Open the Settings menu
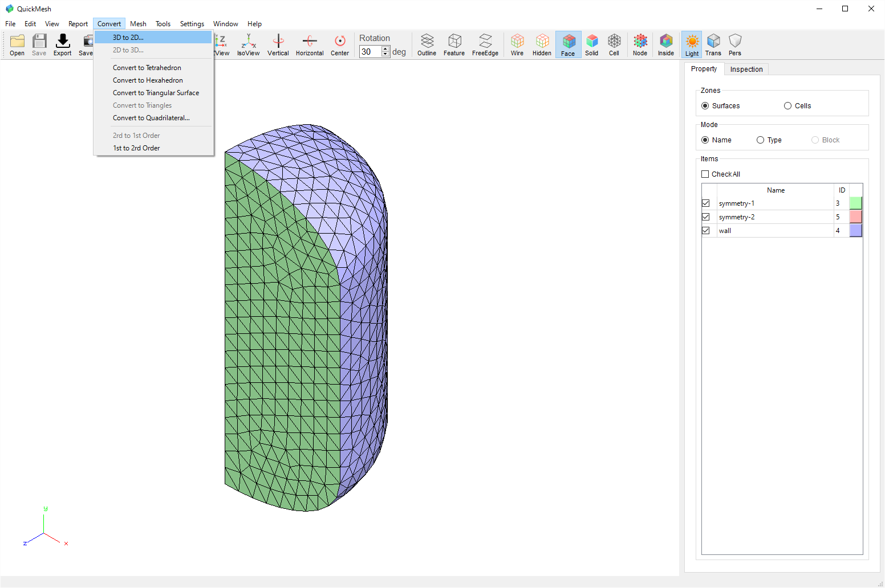 (x=192, y=24)
